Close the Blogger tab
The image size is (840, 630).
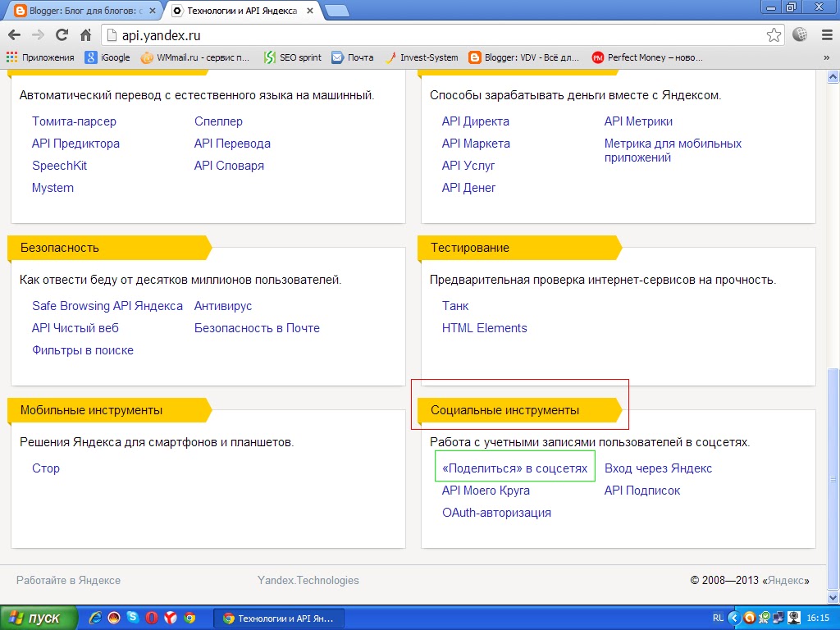point(152,11)
